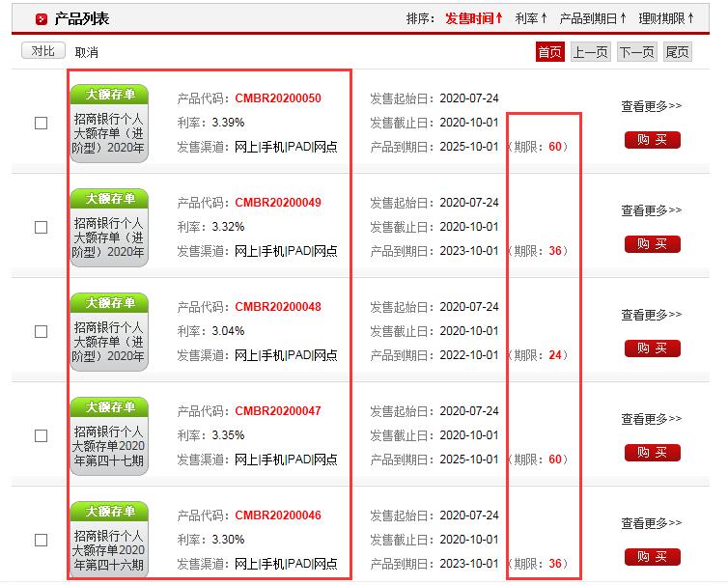The width and height of the screenshot is (728, 585).
Task: Open product code link CMBR20200049
Action: pos(278,203)
